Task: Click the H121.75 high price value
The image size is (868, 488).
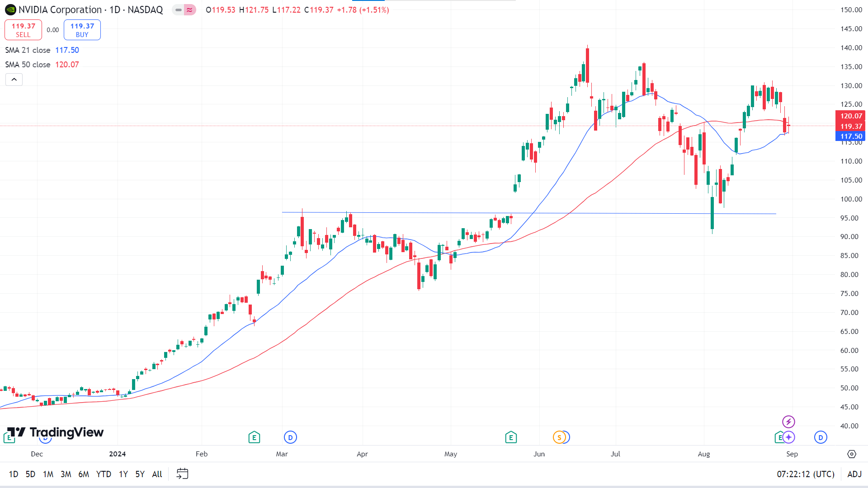Action: [x=254, y=10]
